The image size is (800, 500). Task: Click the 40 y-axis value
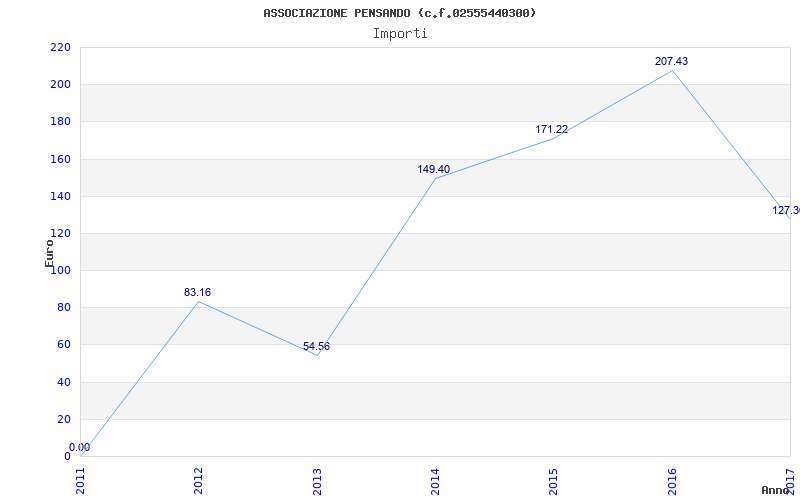tap(63, 382)
